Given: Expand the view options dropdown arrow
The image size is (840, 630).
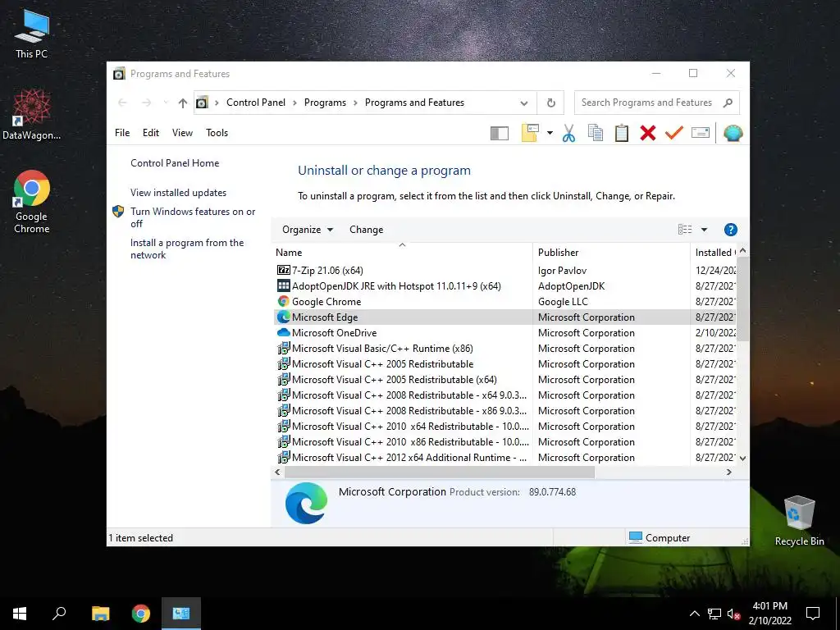Looking at the screenshot, I should [x=704, y=230].
